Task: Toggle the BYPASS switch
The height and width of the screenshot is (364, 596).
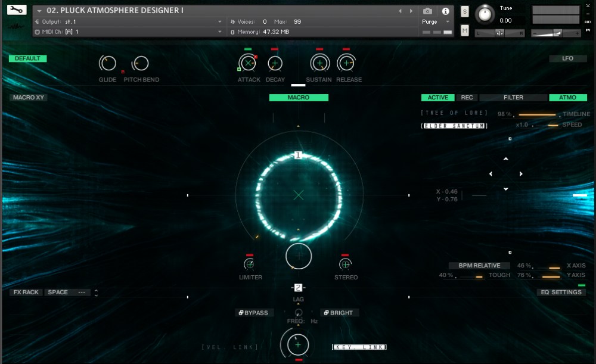Action: click(x=253, y=312)
